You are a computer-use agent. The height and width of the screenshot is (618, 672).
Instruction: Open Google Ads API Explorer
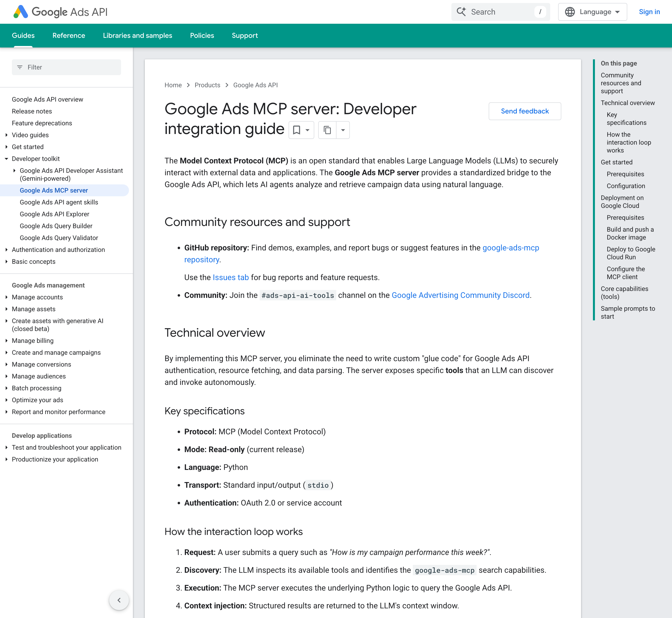click(x=54, y=214)
